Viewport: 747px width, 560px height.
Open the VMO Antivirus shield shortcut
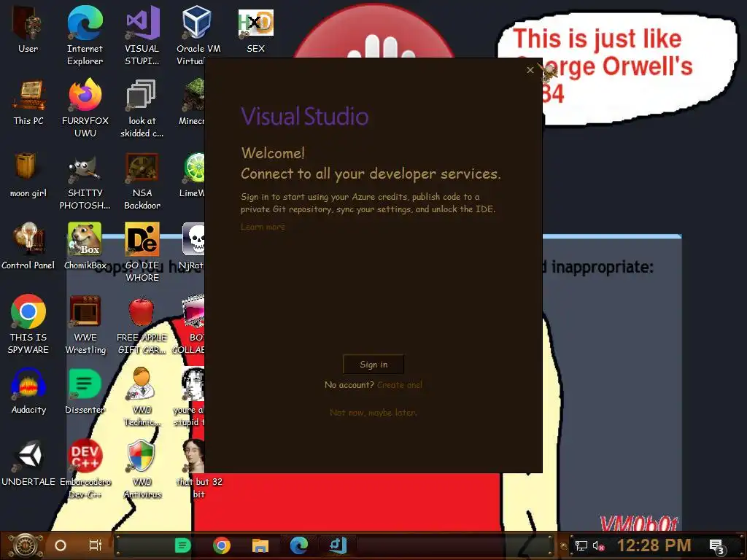pyautogui.click(x=142, y=470)
